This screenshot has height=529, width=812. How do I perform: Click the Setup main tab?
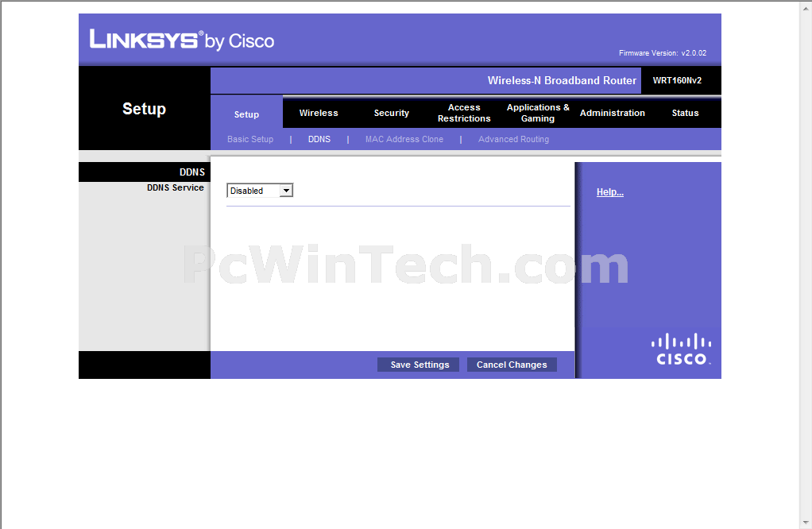point(246,114)
